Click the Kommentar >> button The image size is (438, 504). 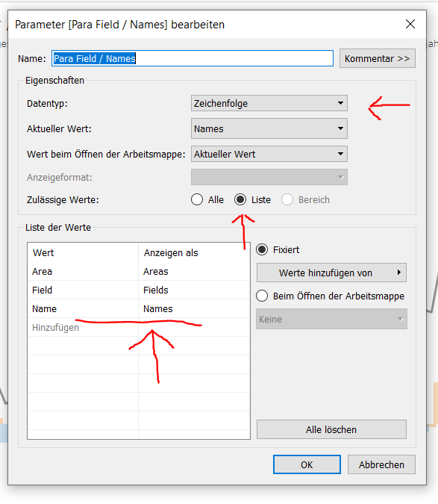[378, 58]
